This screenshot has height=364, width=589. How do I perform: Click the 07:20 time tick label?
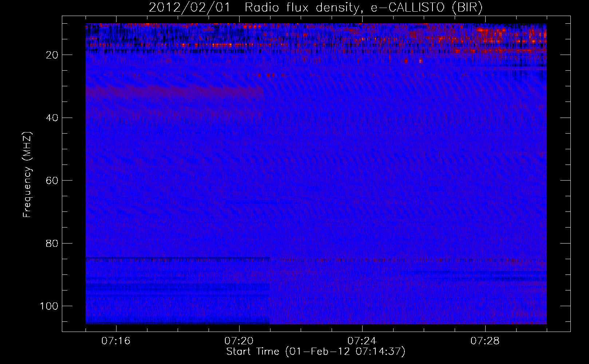[x=239, y=341]
